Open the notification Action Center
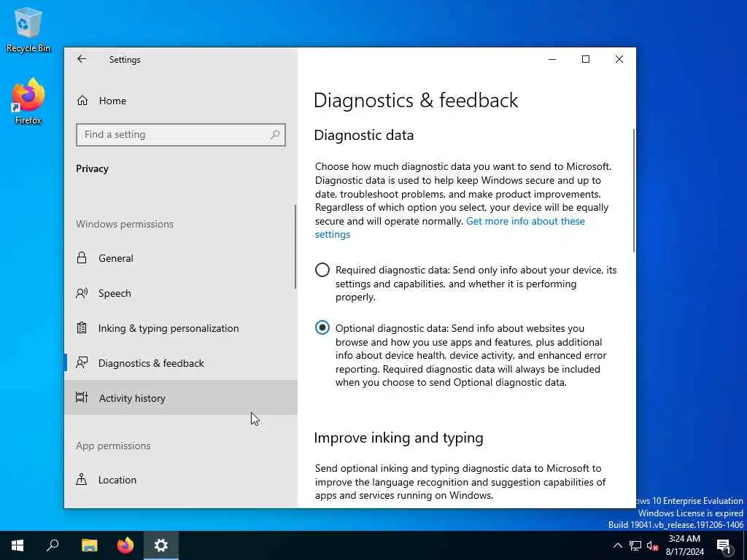This screenshot has height=560, width=747. coord(724,545)
